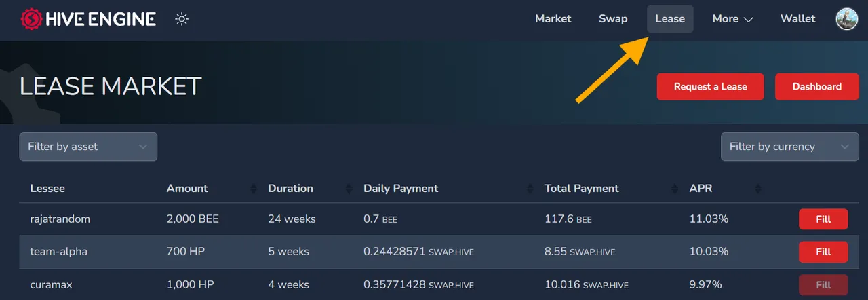Viewport: 868px width, 300px height.
Task: Click 8.55 SWAP.HIVE total payment
Action: pos(580,252)
